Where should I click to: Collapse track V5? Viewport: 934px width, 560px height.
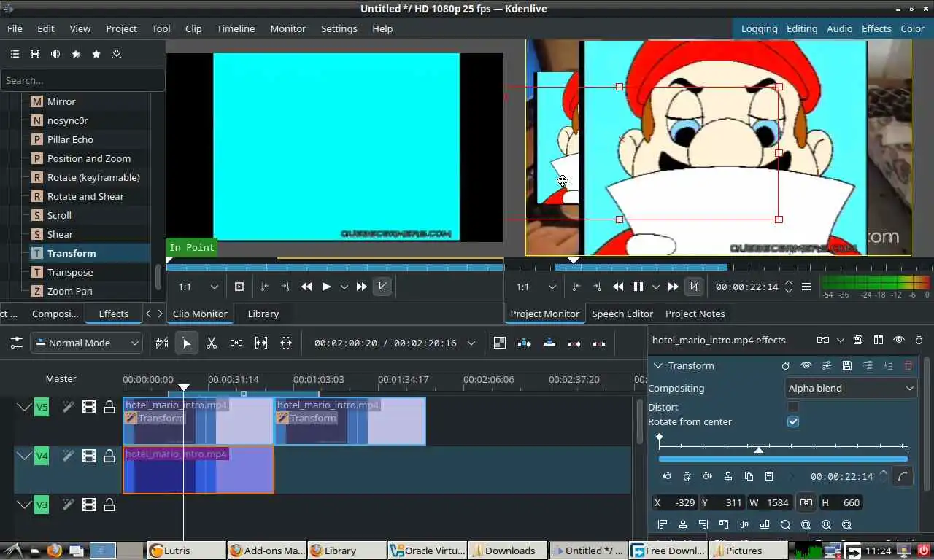[x=24, y=407]
